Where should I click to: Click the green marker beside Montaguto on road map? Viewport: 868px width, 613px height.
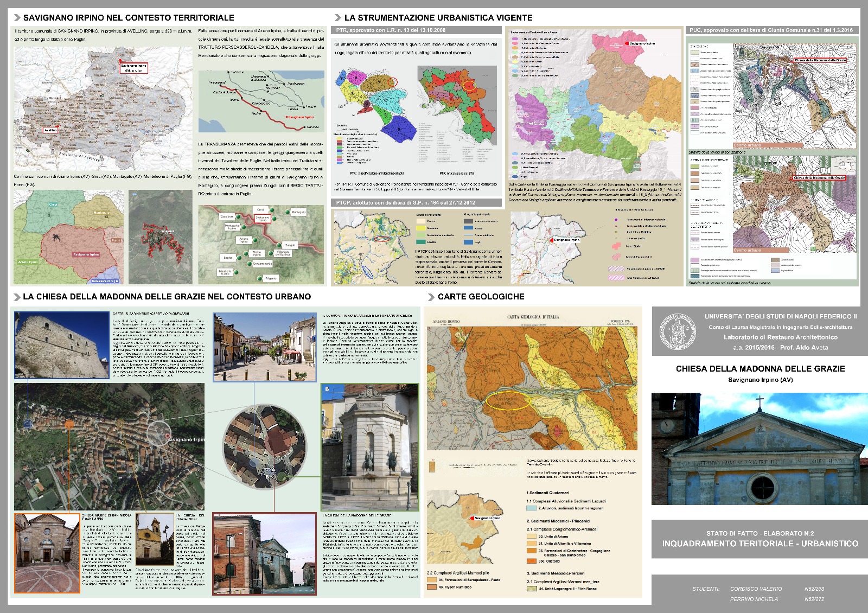click(288, 212)
